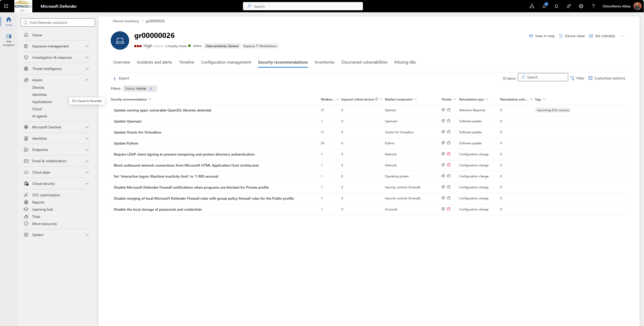
Task: Click the Export download icon
Action: (115, 78)
